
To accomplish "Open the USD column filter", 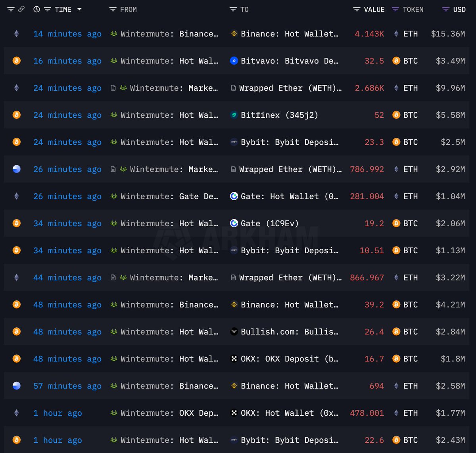I will [446, 9].
